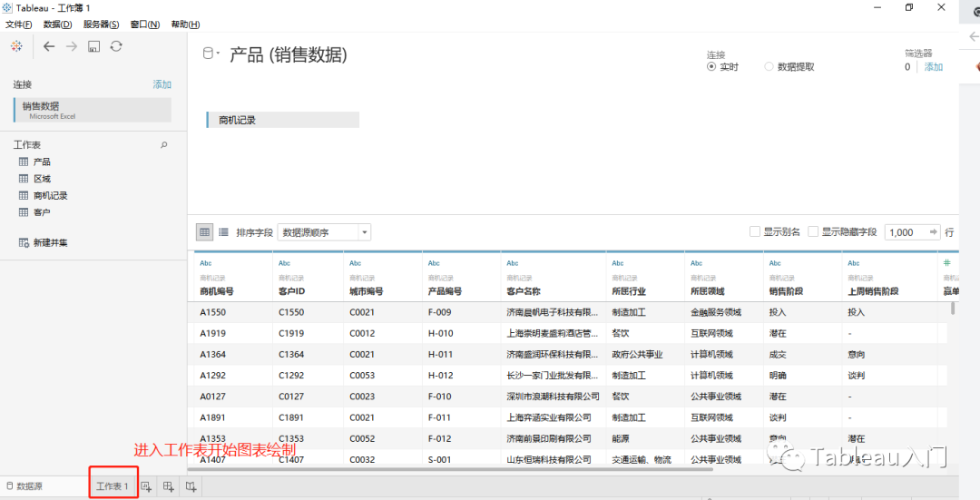Open the 帮助(H) menu
980x500 pixels.
(186, 25)
